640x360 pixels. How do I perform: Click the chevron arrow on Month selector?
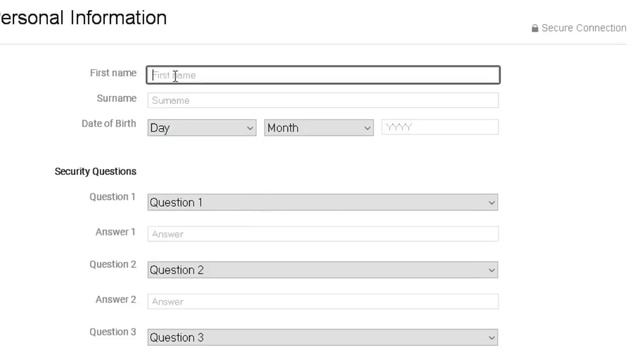[367, 128]
